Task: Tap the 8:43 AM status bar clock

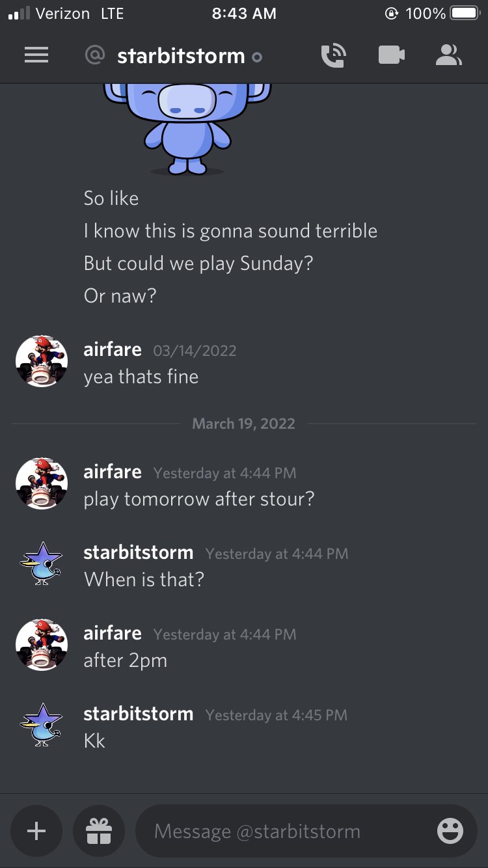Action: point(244,13)
